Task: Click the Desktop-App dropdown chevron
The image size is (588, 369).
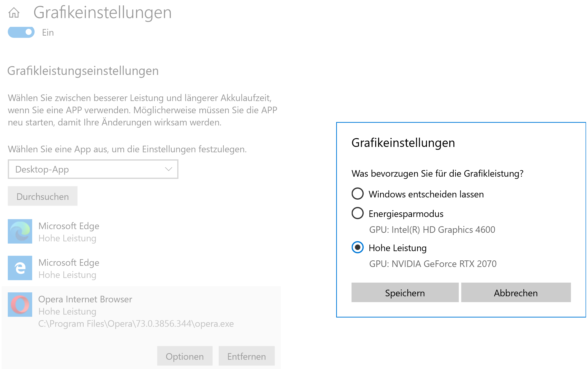Action: (x=168, y=169)
